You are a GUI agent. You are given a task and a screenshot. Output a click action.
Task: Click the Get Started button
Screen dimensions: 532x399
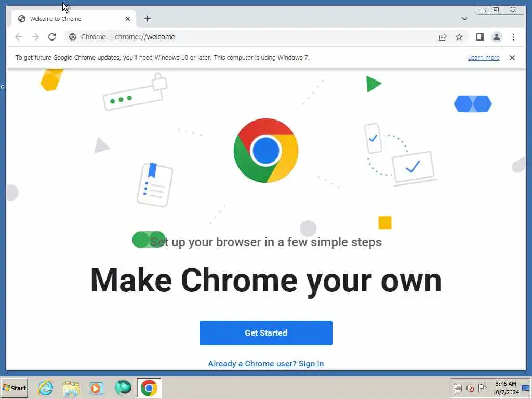point(265,333)
